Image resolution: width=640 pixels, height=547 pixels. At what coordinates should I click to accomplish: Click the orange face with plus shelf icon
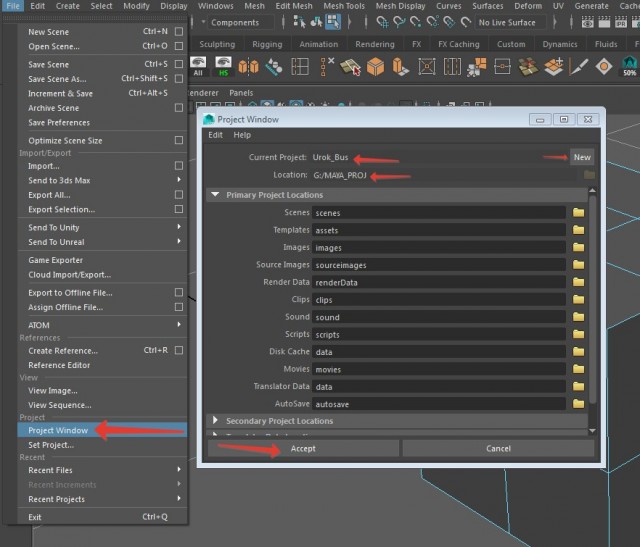(x=553, y=67)
